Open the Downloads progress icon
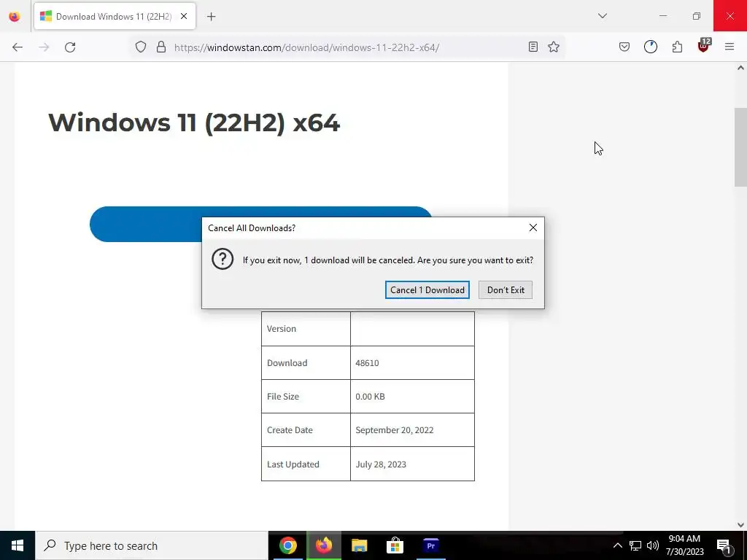Screen dimensions: 747x560 [x=651, y=47]
